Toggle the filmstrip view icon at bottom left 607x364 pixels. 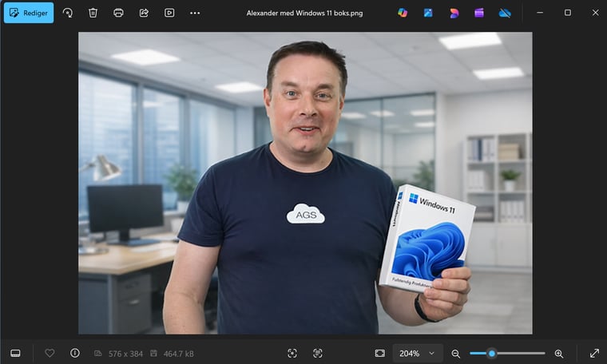pyautogui.click(x=15, y=353)
